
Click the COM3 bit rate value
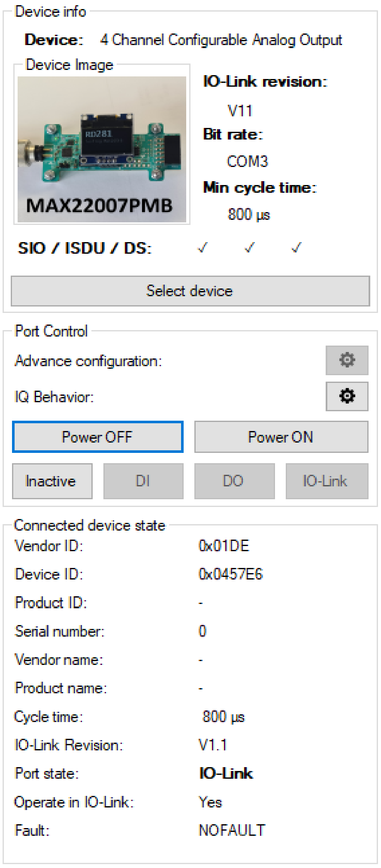tap(248, 162)
